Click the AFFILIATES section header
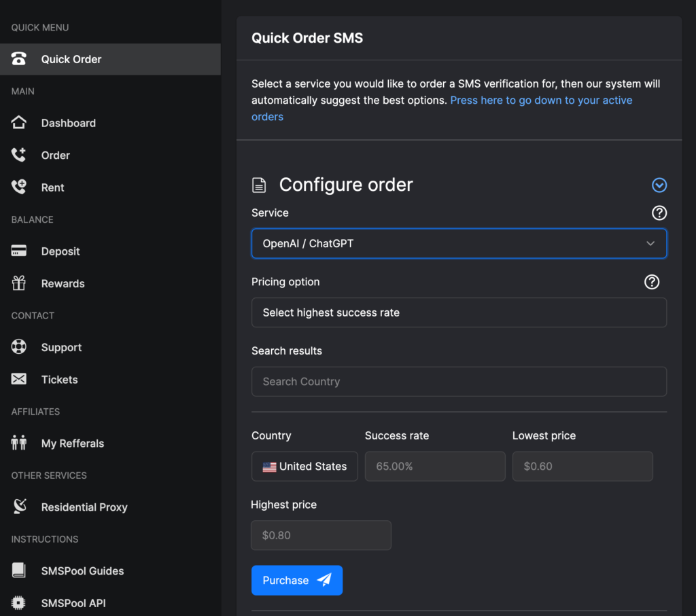696x616 pixels. (x=35, y=412)
